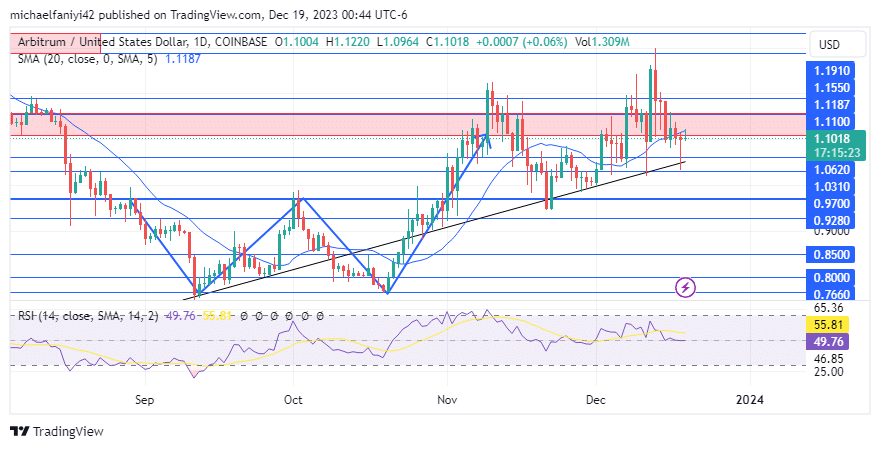The height and width of the screenshot is (449, 880).
Task: Click the 1.1187 SMA price label
Action: (x=831, y=105)
